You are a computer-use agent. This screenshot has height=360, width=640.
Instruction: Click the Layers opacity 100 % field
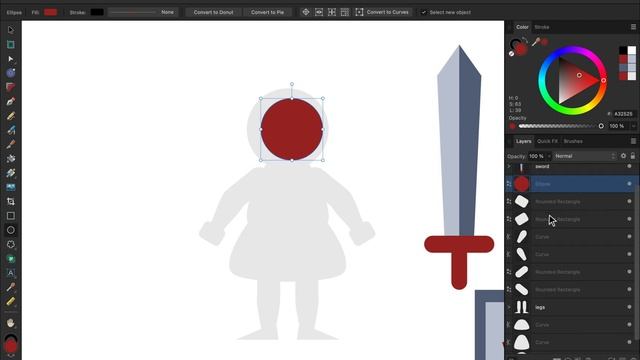(x=536, y=156)
